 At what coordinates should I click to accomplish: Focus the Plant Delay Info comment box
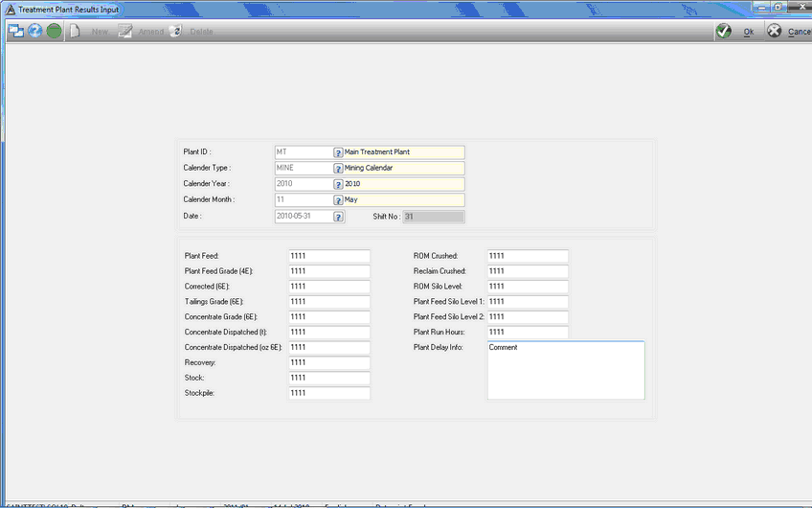[x=566, y=370]
